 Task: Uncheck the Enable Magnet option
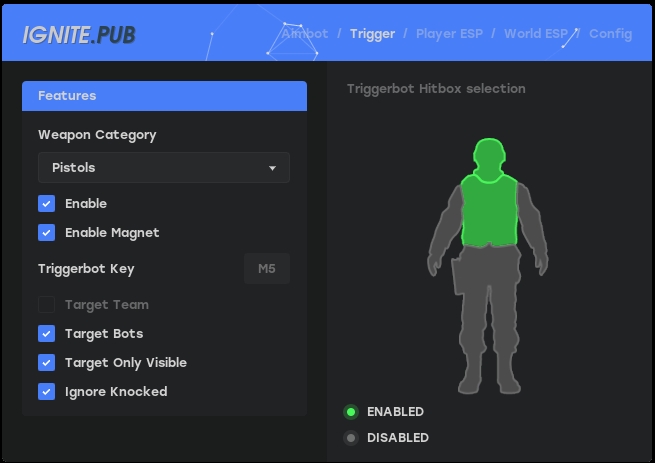pyautogui.click(x=46, y=233)
